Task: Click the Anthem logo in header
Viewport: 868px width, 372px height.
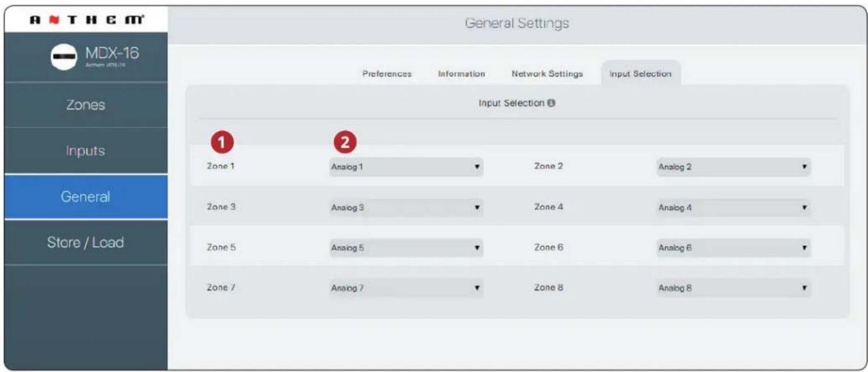Action: tap(86, 20)
